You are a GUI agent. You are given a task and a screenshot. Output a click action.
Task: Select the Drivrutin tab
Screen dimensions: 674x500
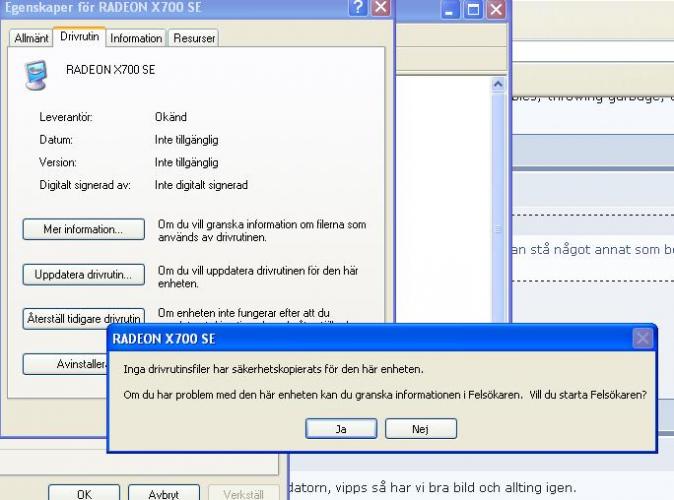pos(79,37)
